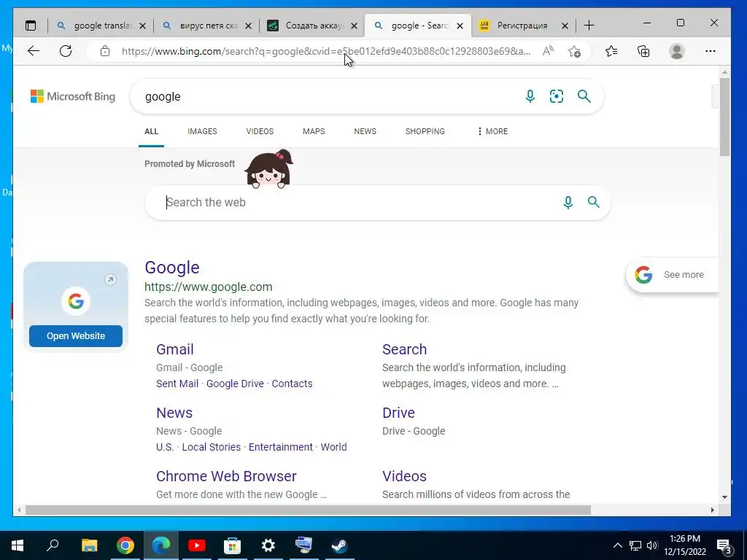Select the NEWS search category
The width and height of the screenshot is (747, 560).
[365, 131]
